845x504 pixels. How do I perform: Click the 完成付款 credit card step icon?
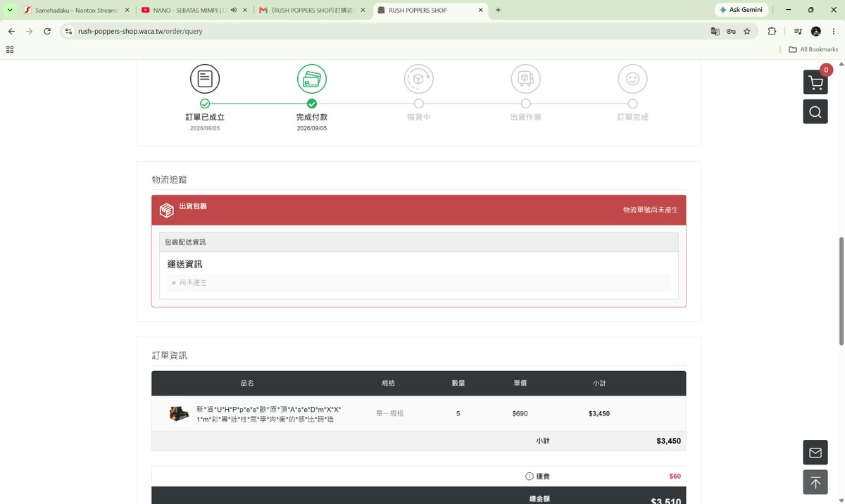[x=312, y=79]
